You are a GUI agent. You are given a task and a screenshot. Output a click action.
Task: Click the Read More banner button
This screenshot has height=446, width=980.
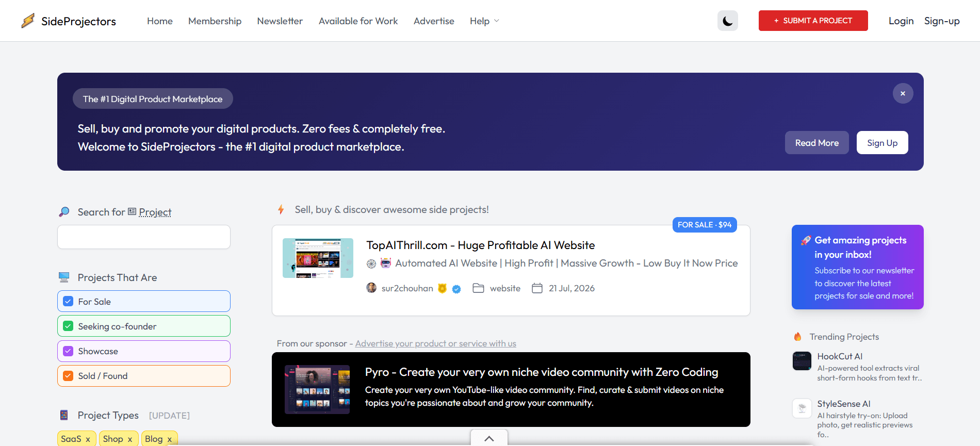point(817,143)
